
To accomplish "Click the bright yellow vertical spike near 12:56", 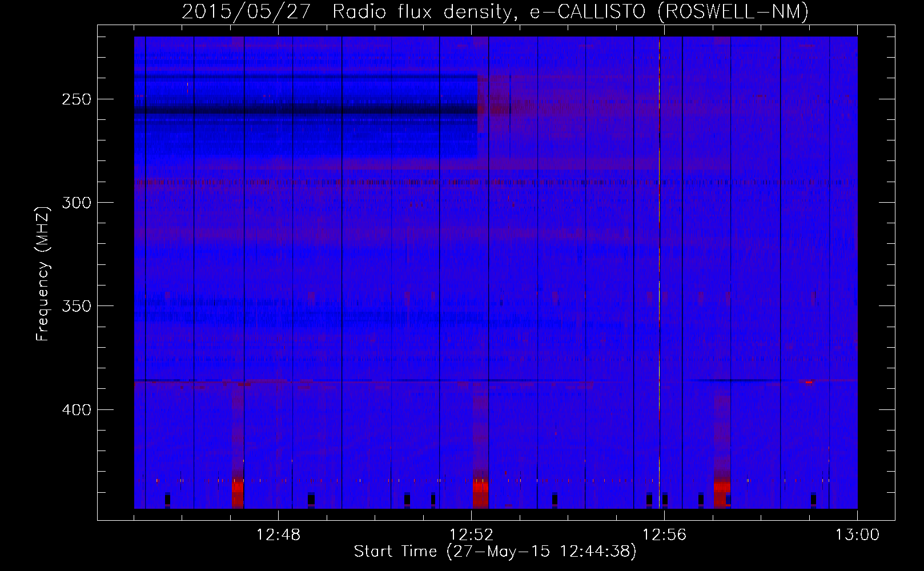I will [660, 272].
